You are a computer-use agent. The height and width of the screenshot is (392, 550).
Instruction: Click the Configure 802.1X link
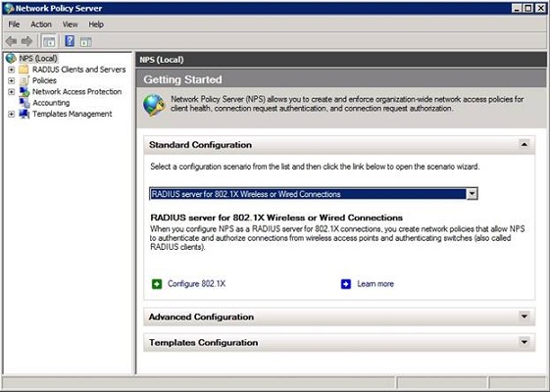196,283
